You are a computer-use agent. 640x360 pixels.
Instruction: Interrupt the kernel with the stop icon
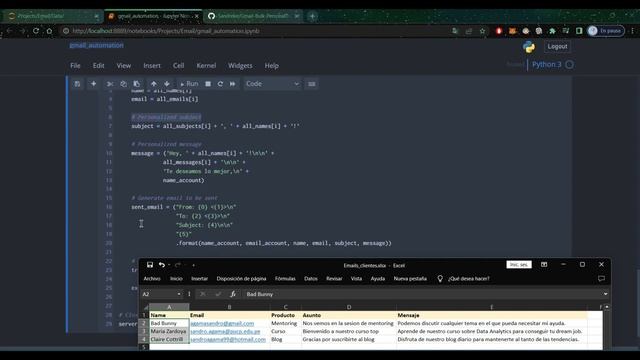pyautogui.click(x=208, y=84)
